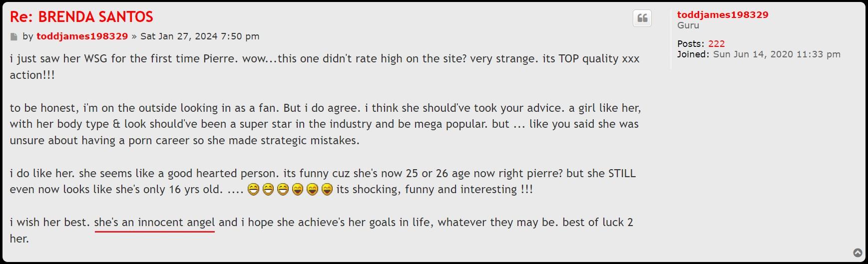This screenshot has width=868, height=264.
Task: Click the "Posts:" label
Action: click(691, 44)
